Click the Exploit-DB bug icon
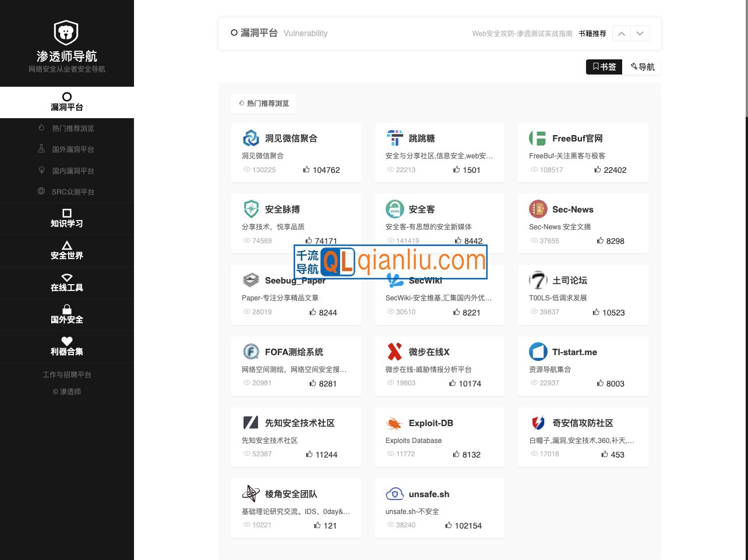Screen dimensions: 748x560 point(394,423)
